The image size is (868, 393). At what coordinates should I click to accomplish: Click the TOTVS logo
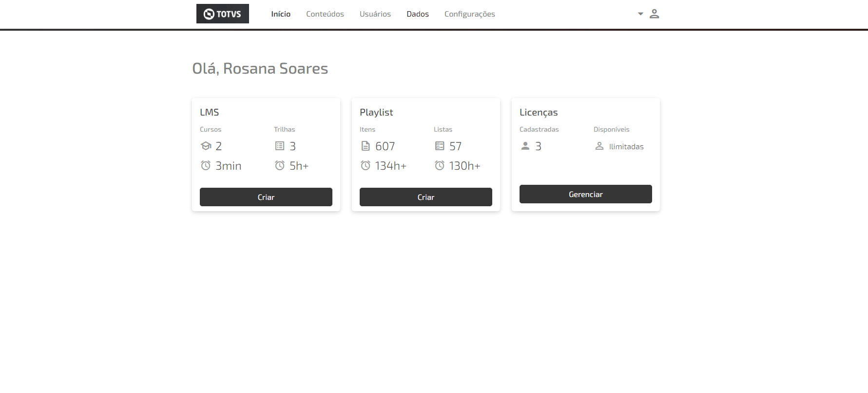[x=223, y=14]
